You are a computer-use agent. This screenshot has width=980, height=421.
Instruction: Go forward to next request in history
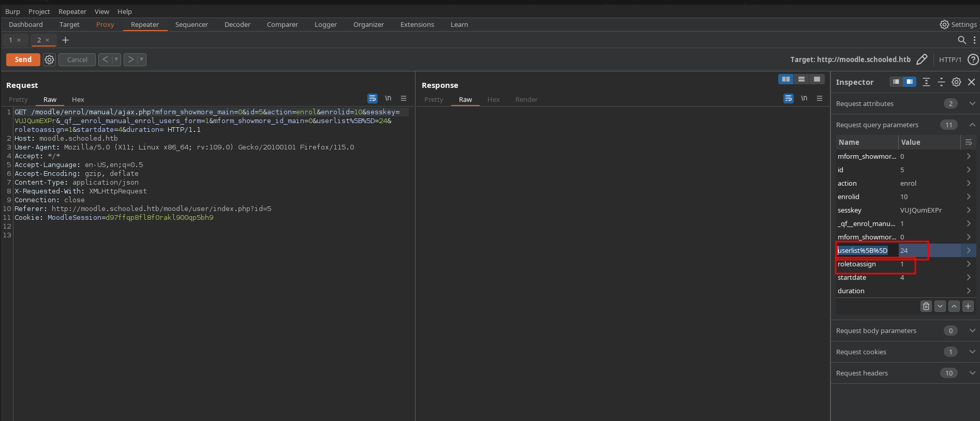pyautogui.click(x=130, y=59)
